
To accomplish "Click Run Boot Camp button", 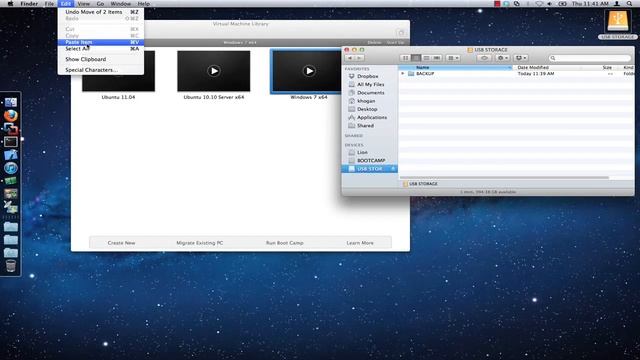I will [284, 243].
